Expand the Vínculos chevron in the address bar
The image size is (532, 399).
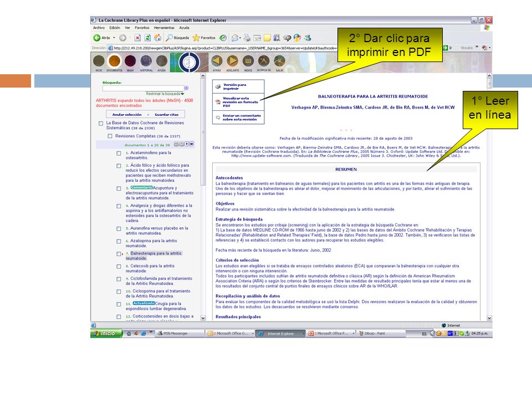coord(477,47)
